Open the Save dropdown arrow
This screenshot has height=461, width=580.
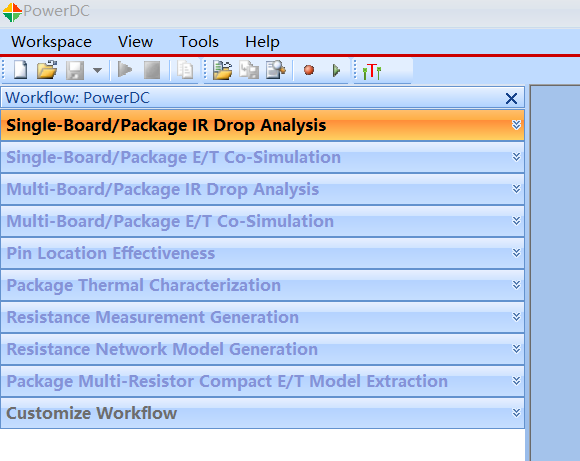(98, 70)
